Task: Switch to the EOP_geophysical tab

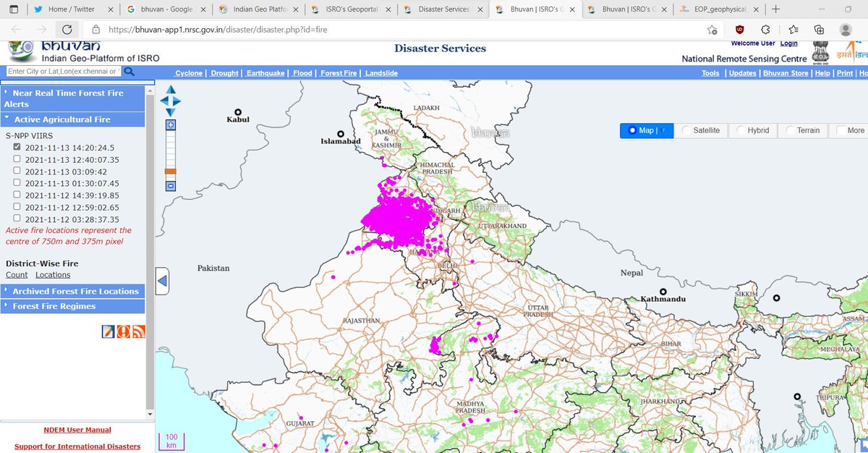Action: [718, 9]
